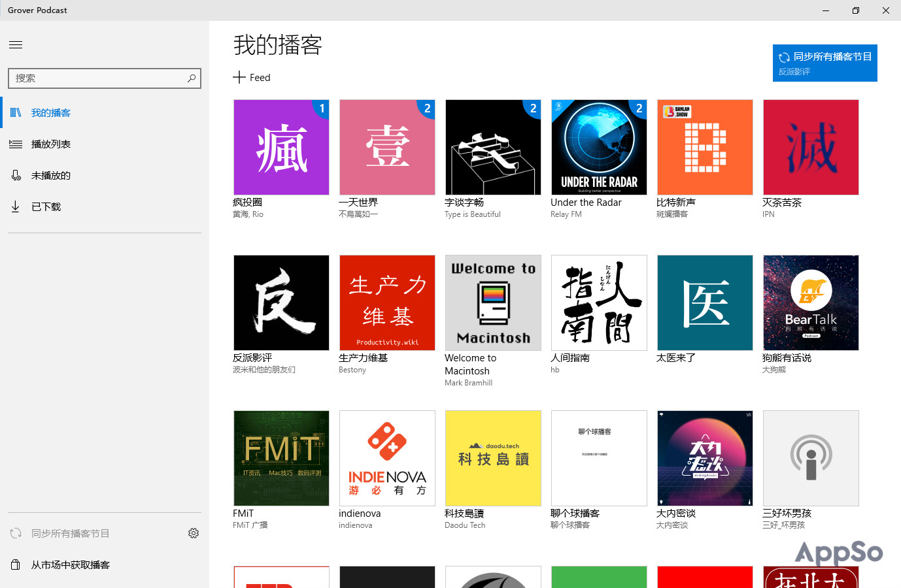Open the 疯投圈 podcast with 1 new episode
Viewport: 901px width, 588px height.
click(x=281, y=147)
